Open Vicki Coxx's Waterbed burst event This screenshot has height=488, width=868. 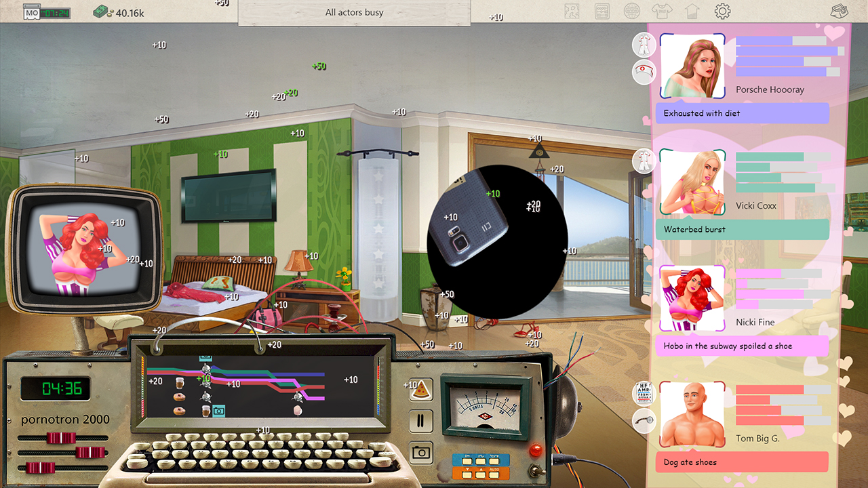coord(742,229)
